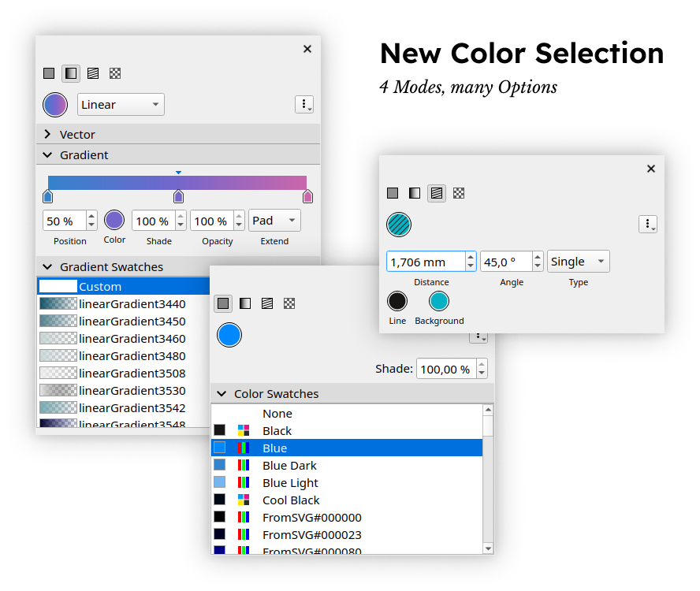Select linearGradient3450 swatch
The height and width of the screenshot is (591, 700).
click(123, 321)
